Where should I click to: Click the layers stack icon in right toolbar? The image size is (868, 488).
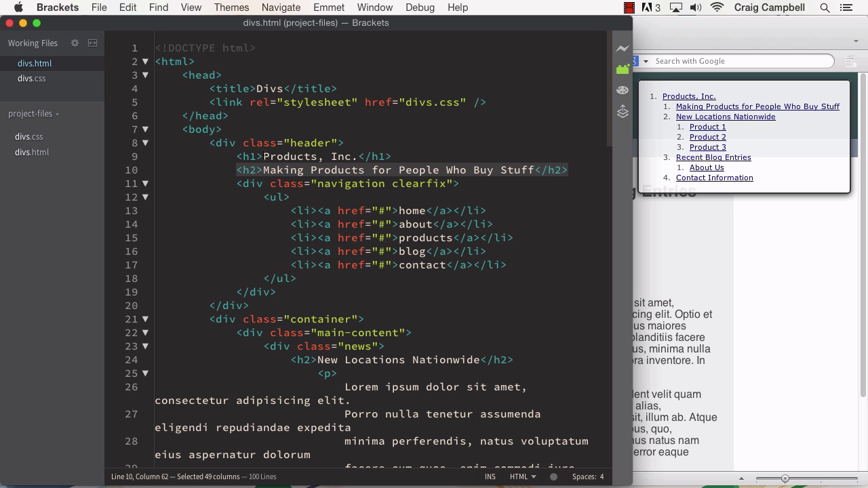[x=623, y=111]
